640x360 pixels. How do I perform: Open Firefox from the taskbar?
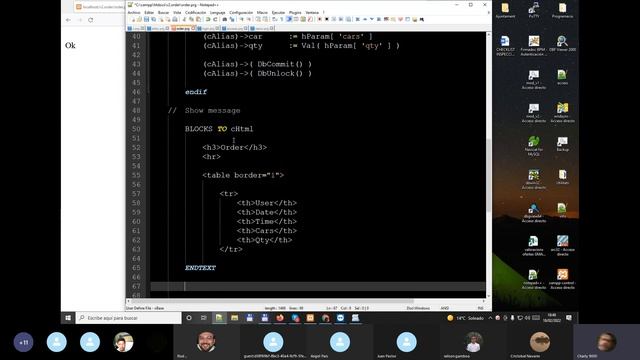point(280,318)
